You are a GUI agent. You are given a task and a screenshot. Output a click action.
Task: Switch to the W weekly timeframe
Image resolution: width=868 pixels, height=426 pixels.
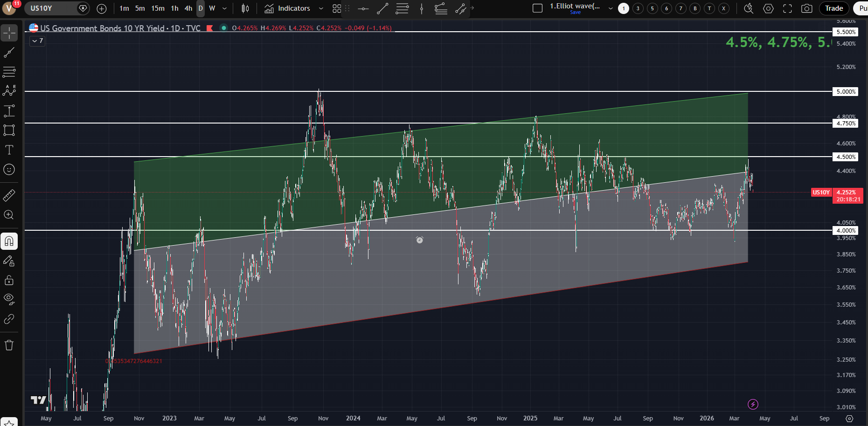(x=212, y=8)
